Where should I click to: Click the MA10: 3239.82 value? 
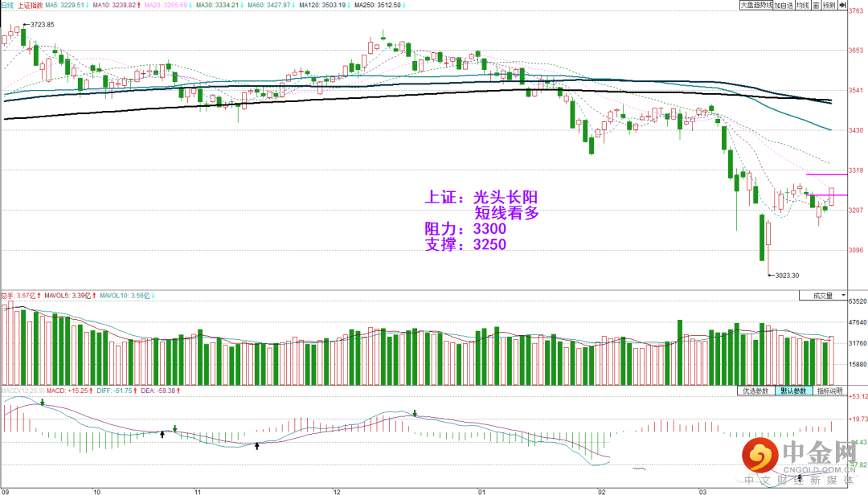(117, 5)
